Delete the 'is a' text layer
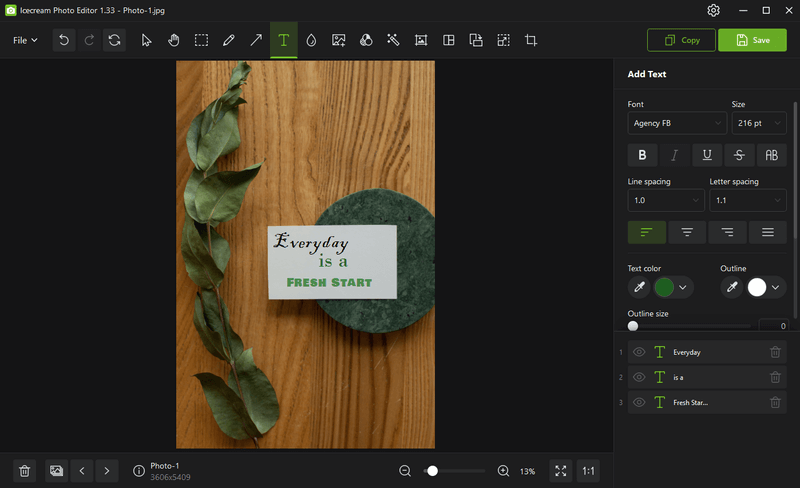This screenshot has width=800, height=488. tap(775, 377)
